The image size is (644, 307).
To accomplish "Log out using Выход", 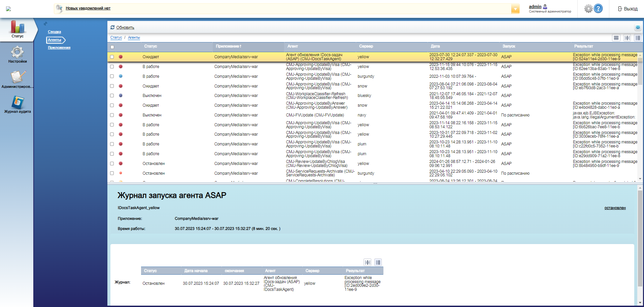I will tap(628, 9).
